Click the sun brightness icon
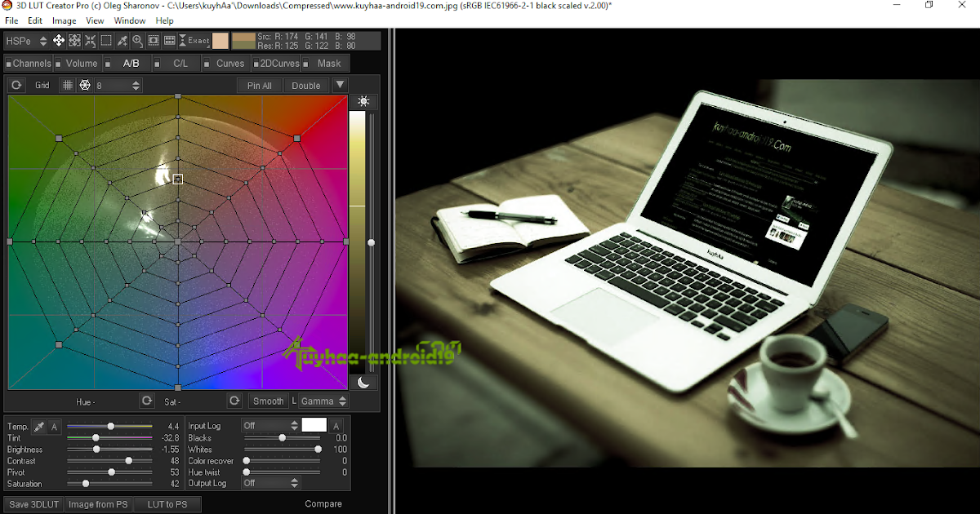980x514 pixels. click(363, 101)
